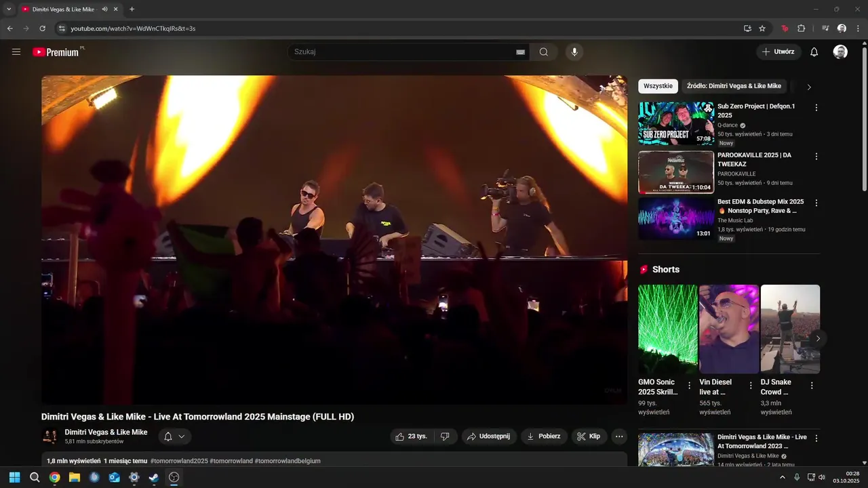The image size is (868, 488).
Task: Open Windows Start menu
Action: coord(15,477)
